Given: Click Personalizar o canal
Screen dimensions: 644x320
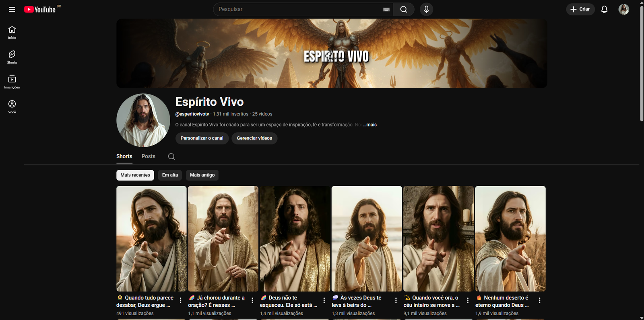Looking at the screenshot, I should (x=202, y=138).
